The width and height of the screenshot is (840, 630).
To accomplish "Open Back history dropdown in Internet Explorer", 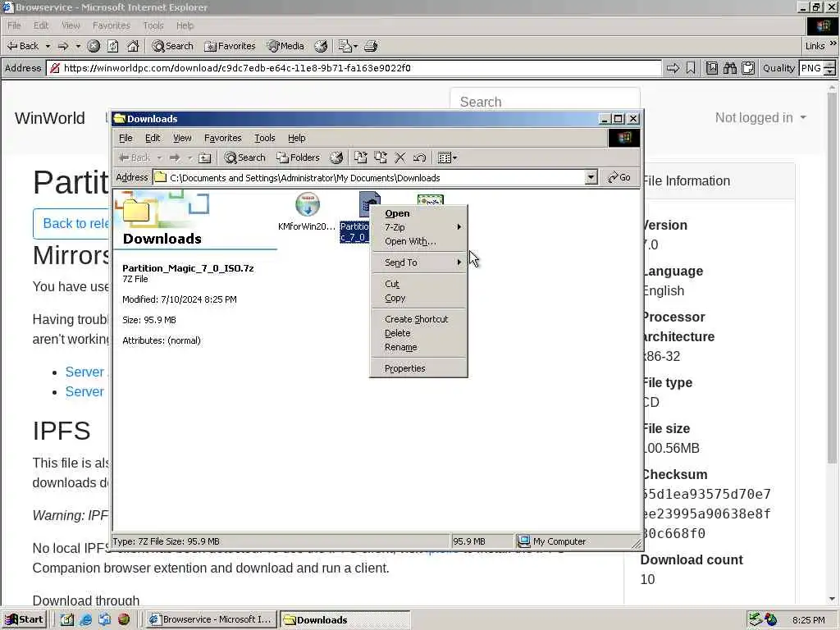I will click(48, 46).
